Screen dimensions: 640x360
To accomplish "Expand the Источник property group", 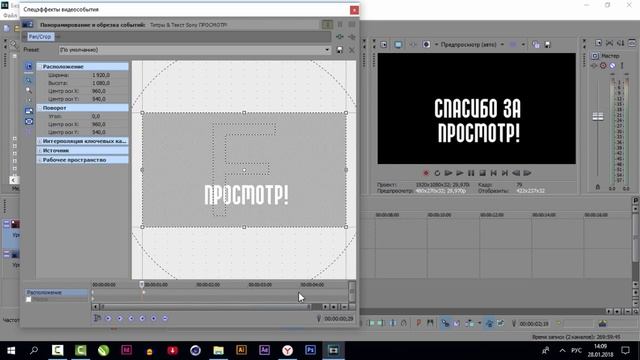I will pyautogui.click(x=40, y=151).
